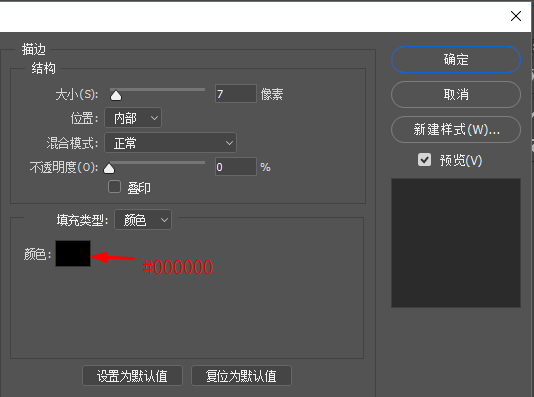Click the 大小 value field showing 7
This screenshot has width=534, height=397.
tap(236, 94)
